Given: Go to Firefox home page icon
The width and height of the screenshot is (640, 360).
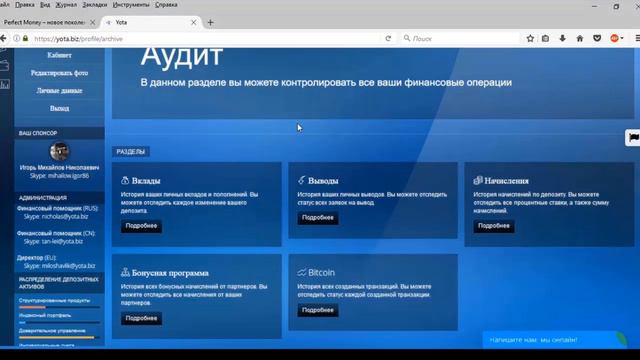Looking at the screenshot, I should 580,38.
